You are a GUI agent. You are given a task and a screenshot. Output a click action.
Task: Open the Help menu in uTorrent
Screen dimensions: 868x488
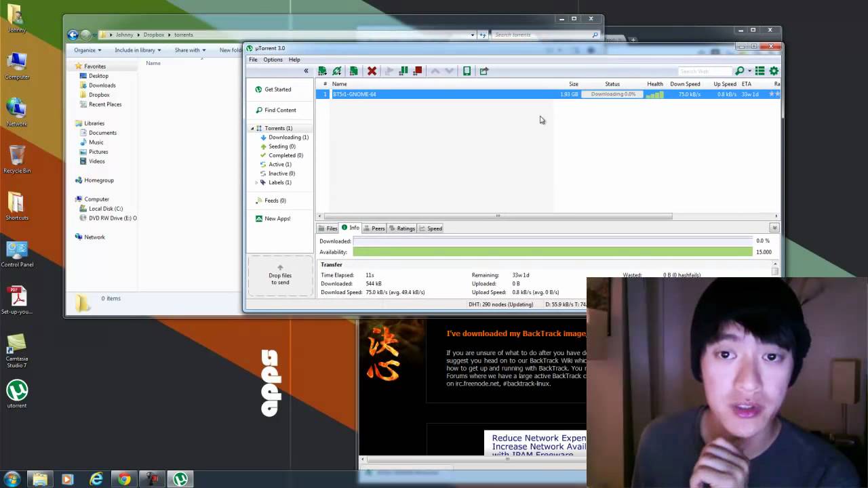coord(294,60)
